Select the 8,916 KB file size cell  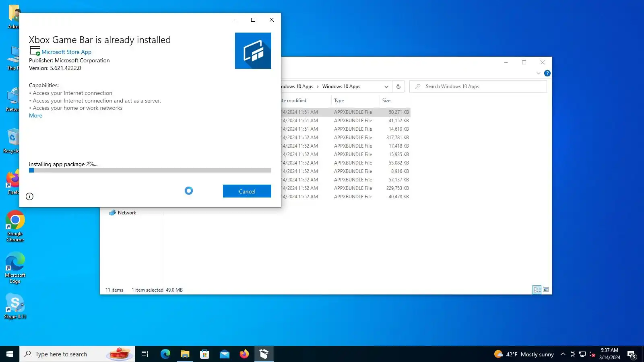coord(400,171)
